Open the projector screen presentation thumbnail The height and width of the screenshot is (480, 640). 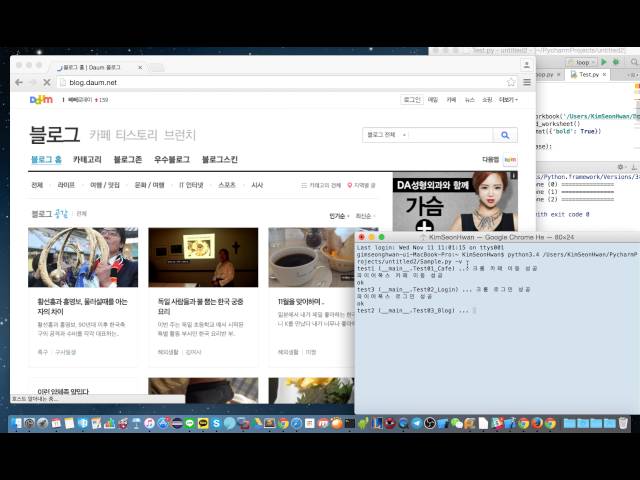[x=203, y=258]
